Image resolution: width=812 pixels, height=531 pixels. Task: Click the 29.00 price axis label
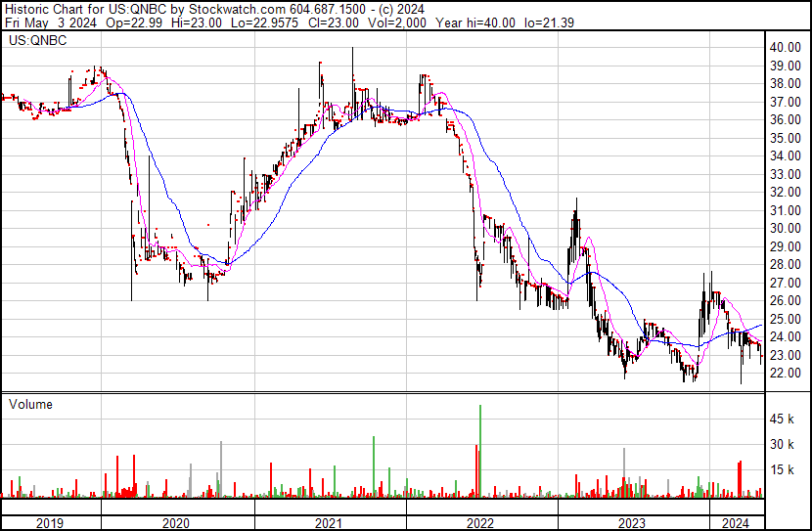pos(786,246)
